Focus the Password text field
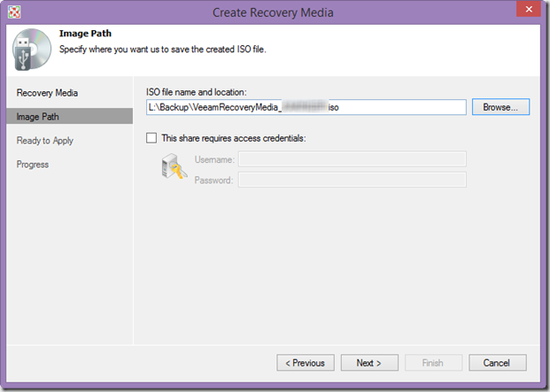 coord(352,180)
